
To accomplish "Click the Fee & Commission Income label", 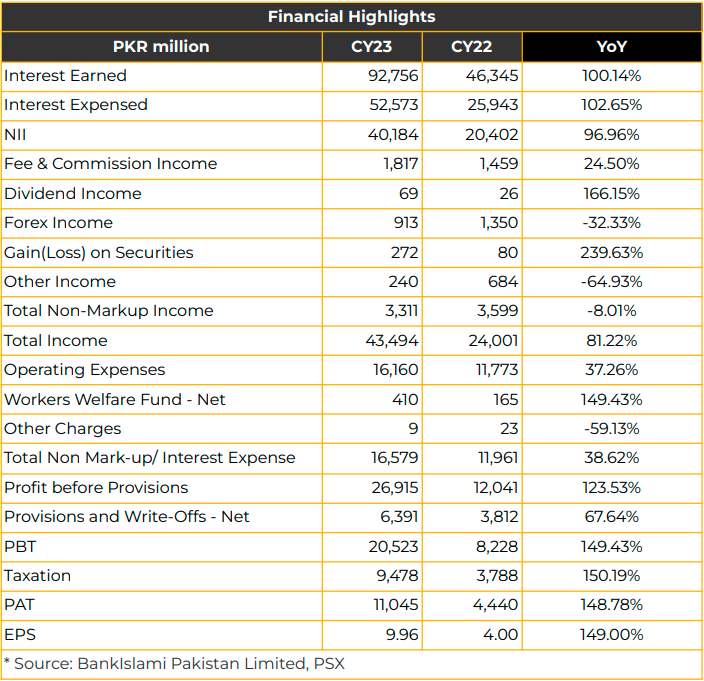I will (110, 163).
